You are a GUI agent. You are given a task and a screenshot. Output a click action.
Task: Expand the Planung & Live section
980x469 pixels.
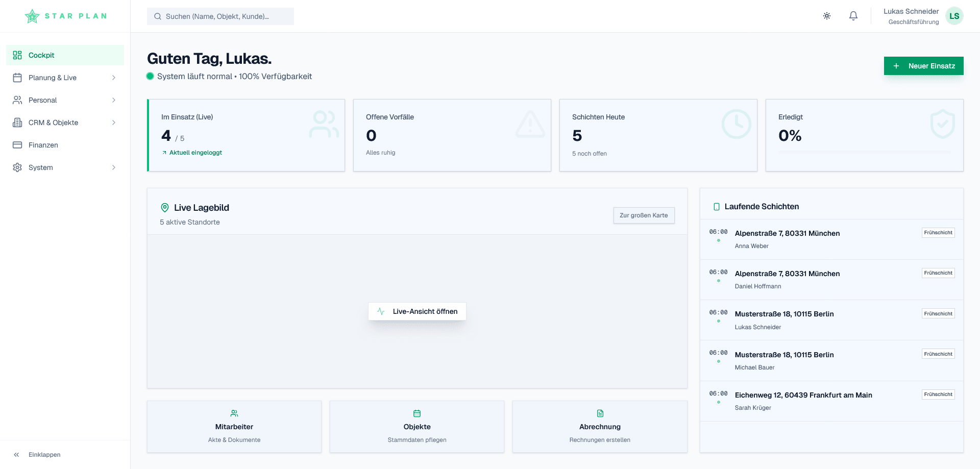tap(65, 77)
